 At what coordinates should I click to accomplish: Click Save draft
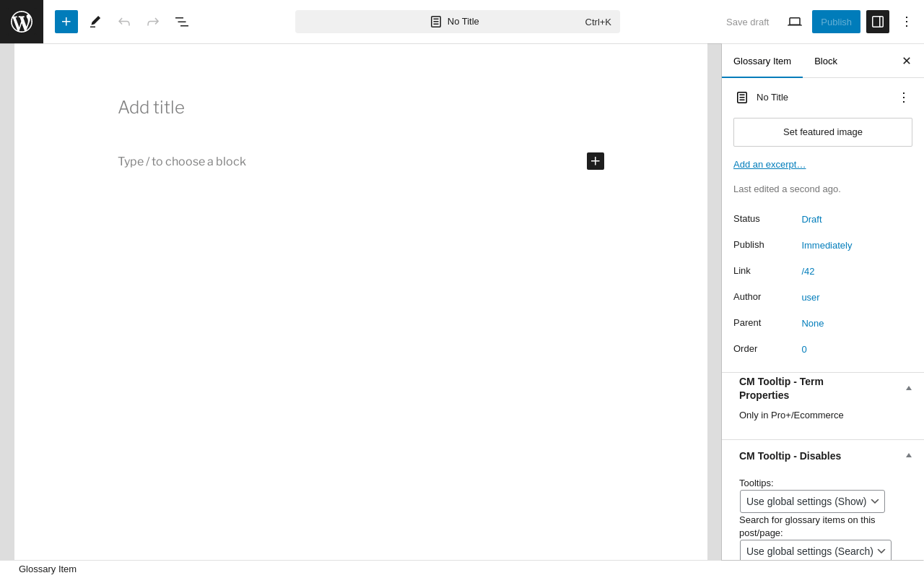tap(747, 22)
